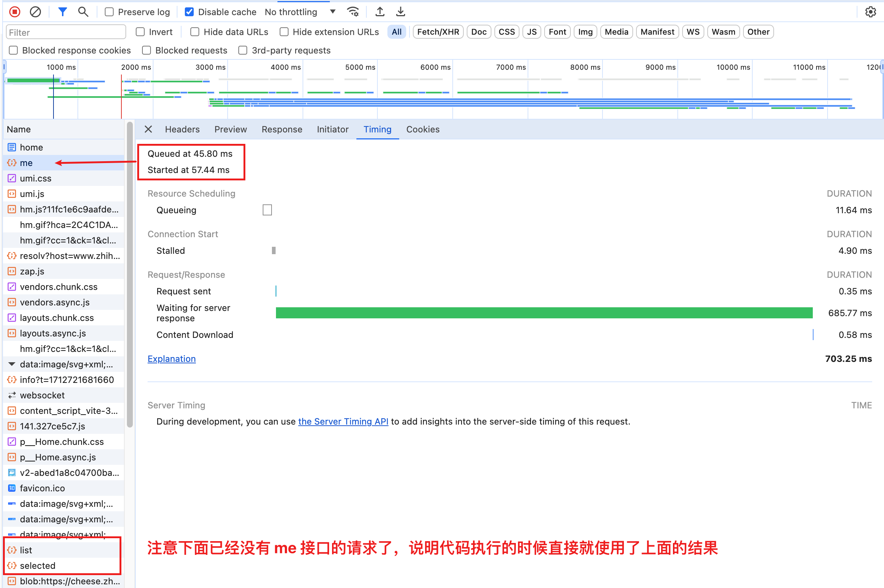Viewport: 884px width, 588px height.
Task: Close the request details panel
Action: pyautogui.click(x=148, y=129)
